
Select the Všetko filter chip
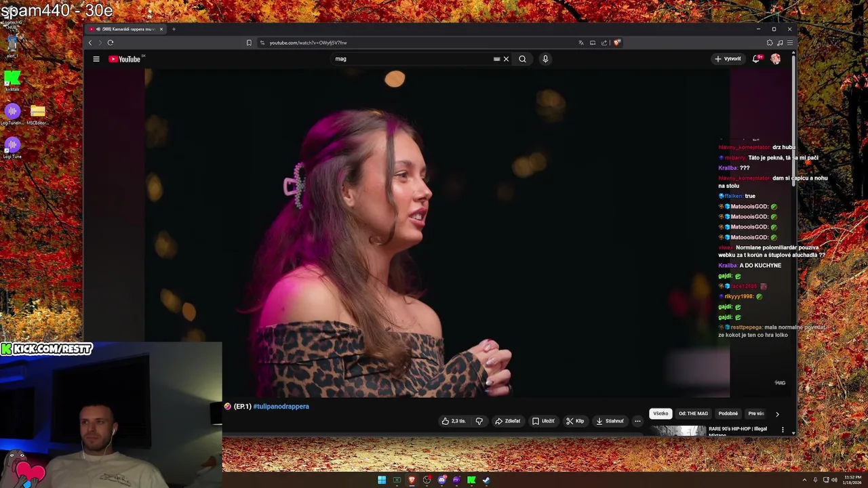[660, 413]
